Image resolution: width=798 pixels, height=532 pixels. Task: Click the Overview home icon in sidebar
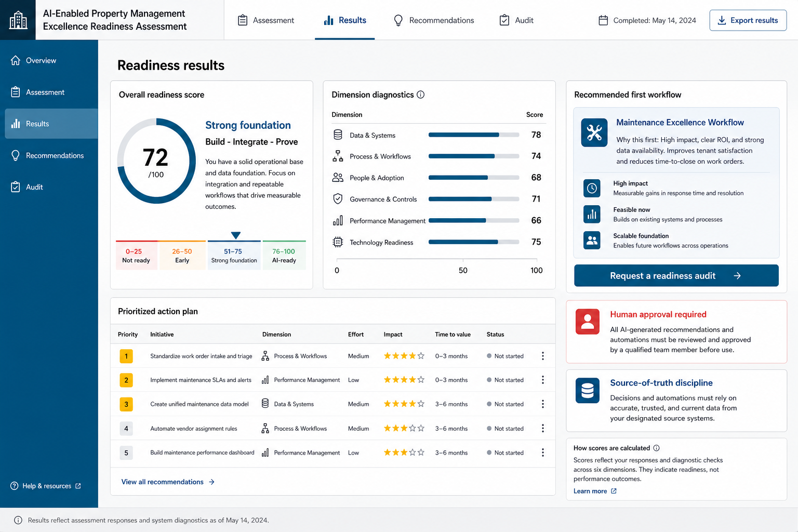pos(16,60)
